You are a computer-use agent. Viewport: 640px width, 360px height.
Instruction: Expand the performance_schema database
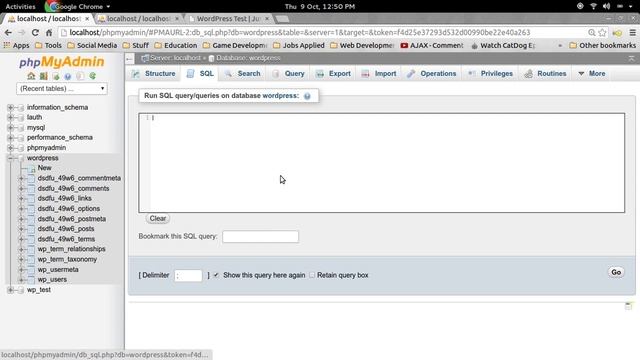(x=10, y=138)
